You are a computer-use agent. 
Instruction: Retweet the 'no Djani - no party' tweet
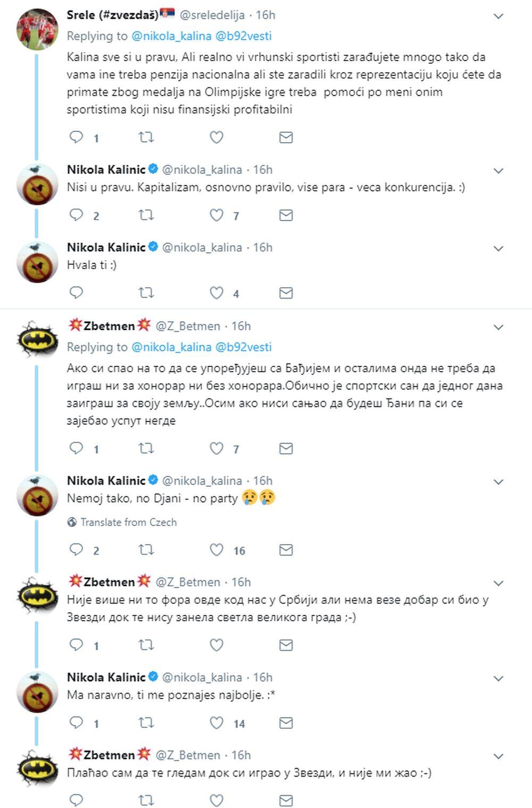[146, 550]
